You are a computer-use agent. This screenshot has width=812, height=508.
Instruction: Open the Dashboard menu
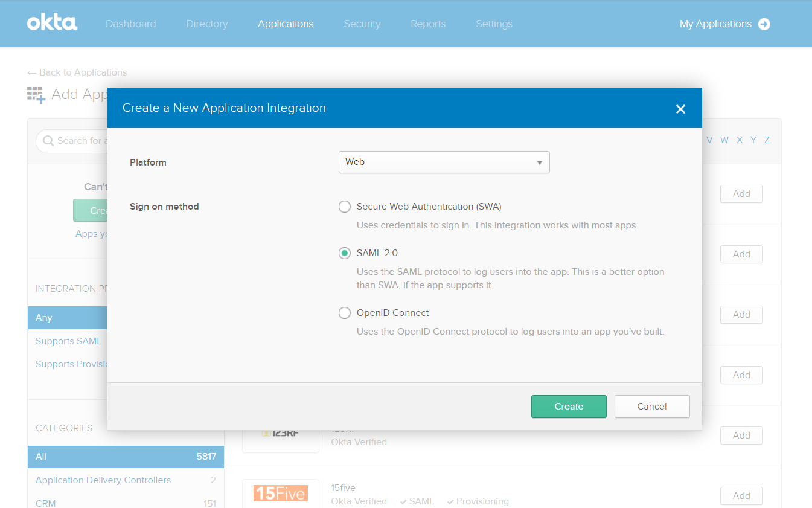click(x=131, y=24)
